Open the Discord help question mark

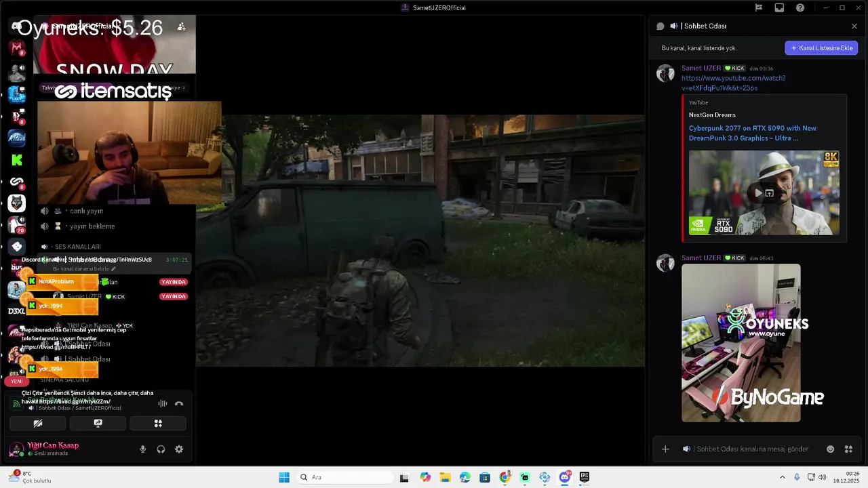[x=800, y=7]
